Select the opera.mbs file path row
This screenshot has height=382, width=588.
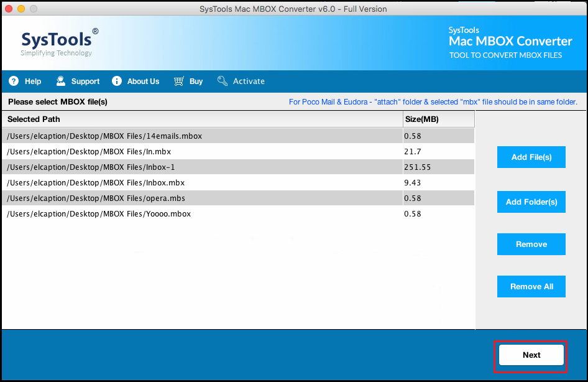238,198
